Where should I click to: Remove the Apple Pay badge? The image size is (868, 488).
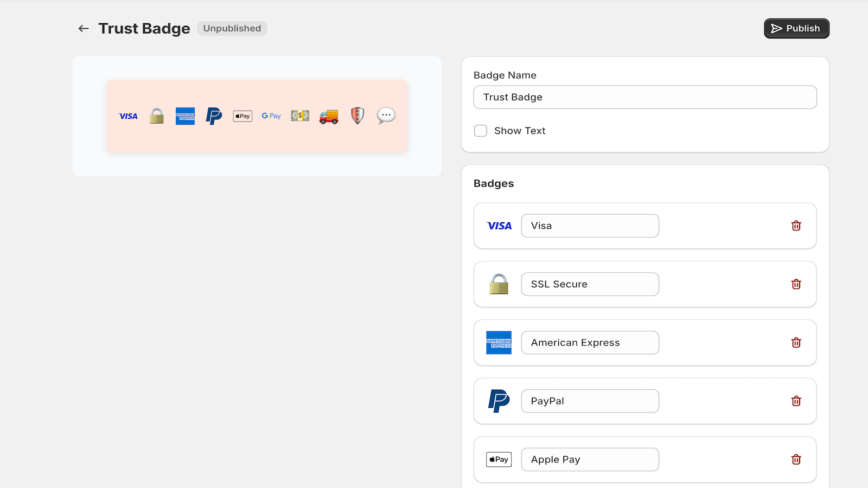pyautogui.click(x=796, y=459)
